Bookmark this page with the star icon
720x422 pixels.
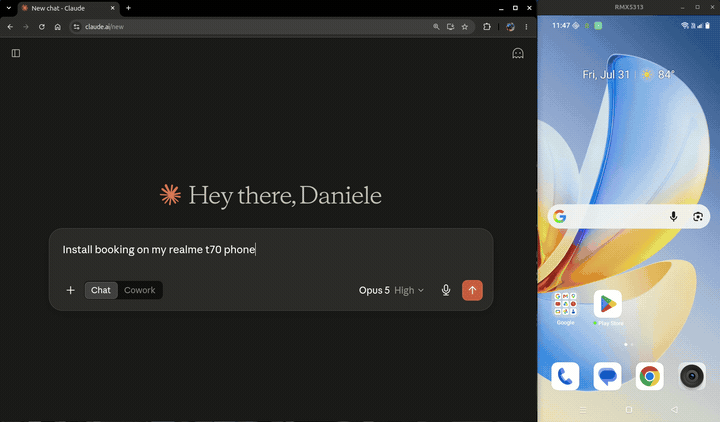tap(465, 27)
